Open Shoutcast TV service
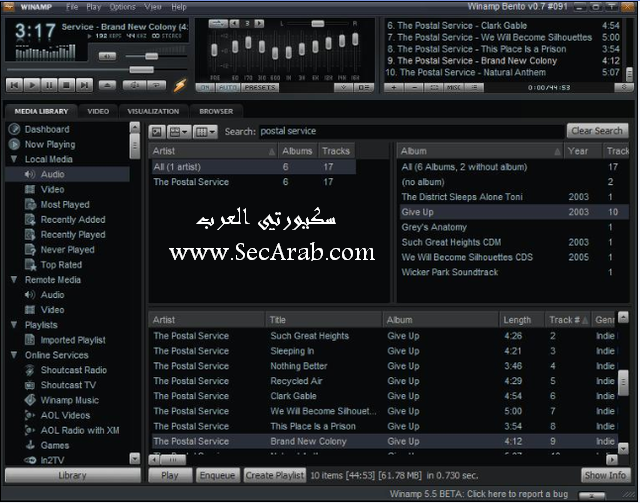640x503 pixels. (x=68, y=385)
